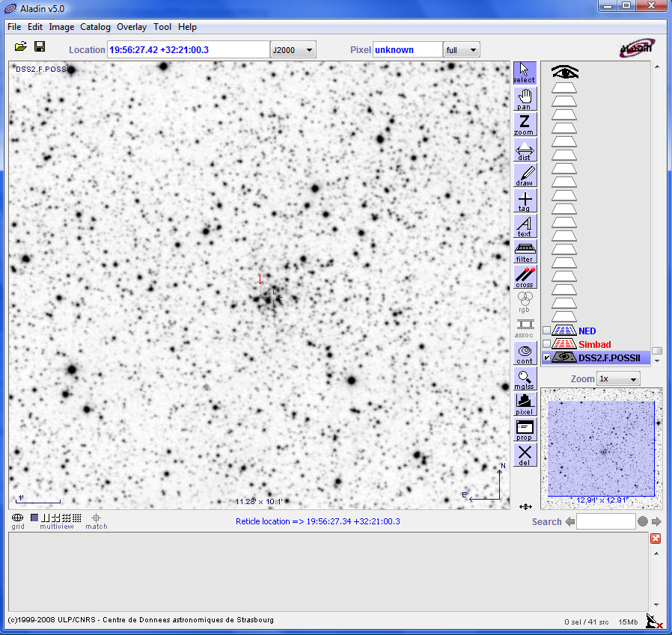Open the Overlay menu
The width and height of the screenshot is (672, 635).
[x=132, y=27]
